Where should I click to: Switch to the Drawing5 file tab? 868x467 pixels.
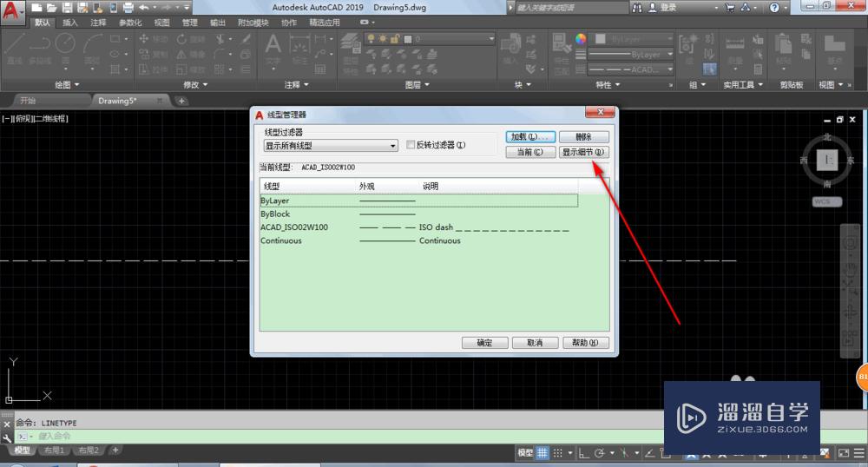(117, 101)
